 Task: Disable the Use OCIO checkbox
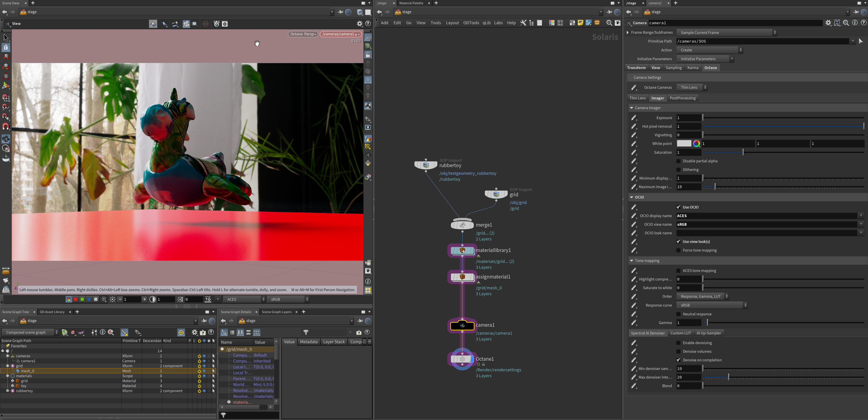(x=678, y=207)
